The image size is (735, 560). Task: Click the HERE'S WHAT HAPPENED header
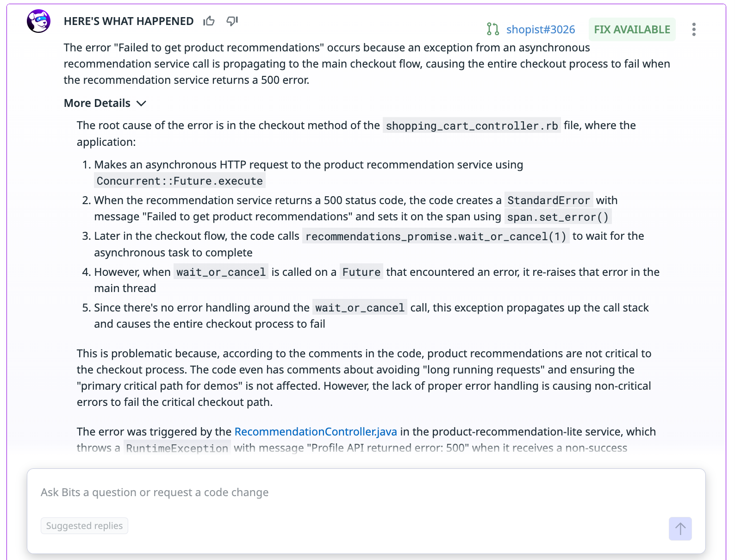pos(129,21)
